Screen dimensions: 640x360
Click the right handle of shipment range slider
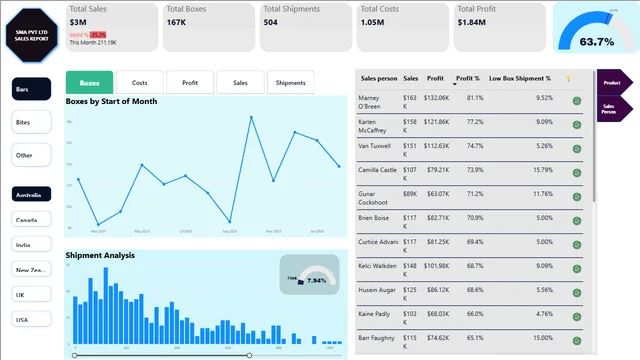pyautogui.click(x=249, y=356)
